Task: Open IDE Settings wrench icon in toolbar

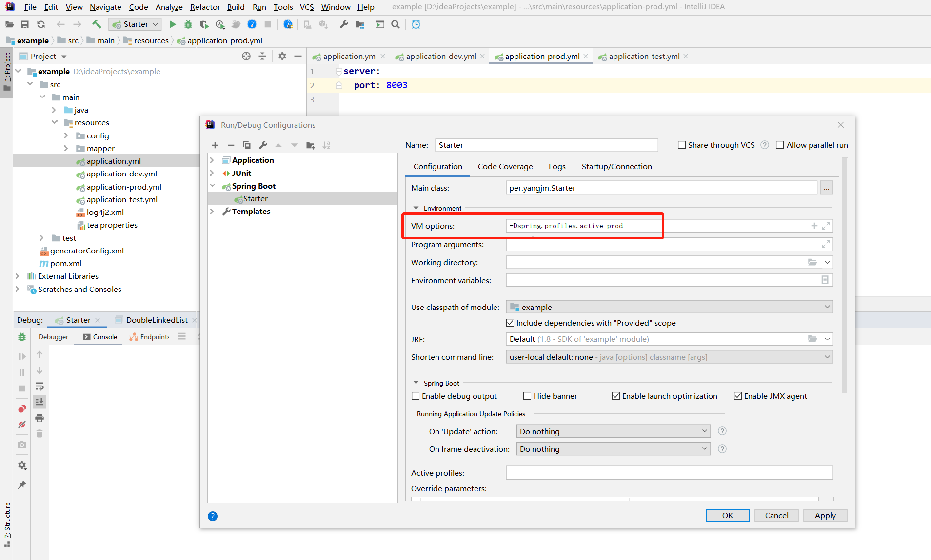Action: [x=344, y=24]
